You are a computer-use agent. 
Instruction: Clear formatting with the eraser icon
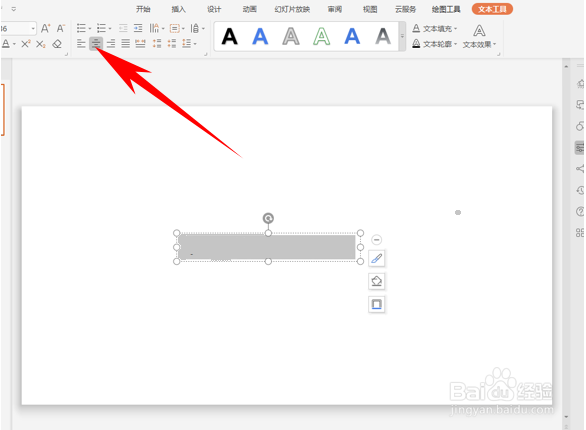(57, 44)
